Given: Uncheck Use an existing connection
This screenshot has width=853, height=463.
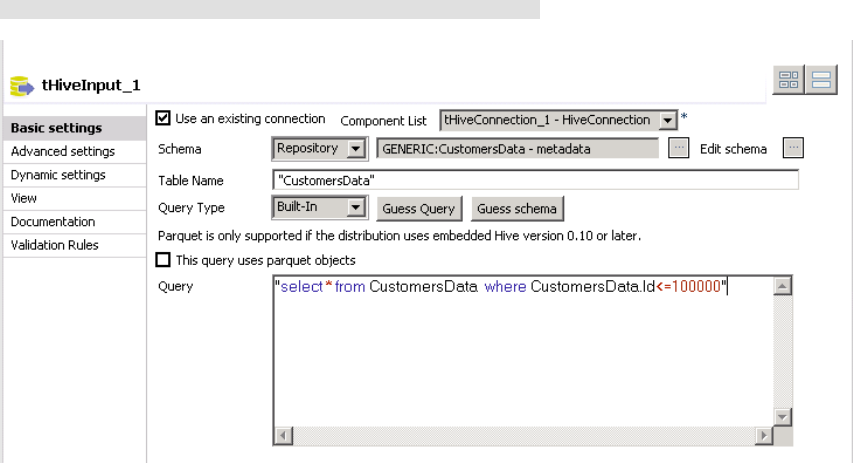Looking at the screenshot, I should click(x=163, y=118).
